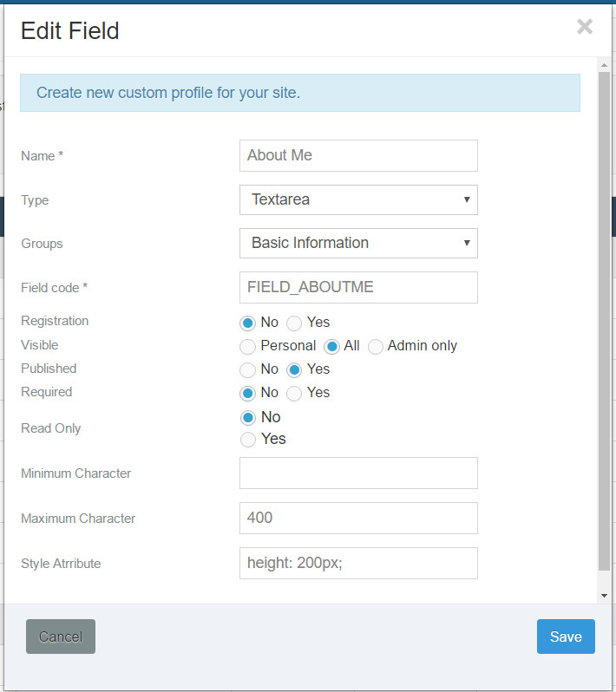Click scrollbar down arrow
The width and height of the screenshot is (616, 692).
point(604,596)
